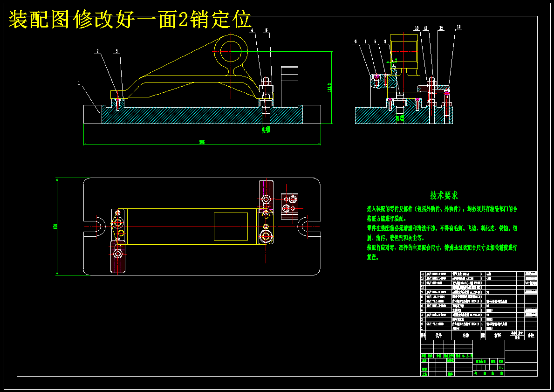
Task: Select balloon number 1 on the front view
Action: [79, 83]
